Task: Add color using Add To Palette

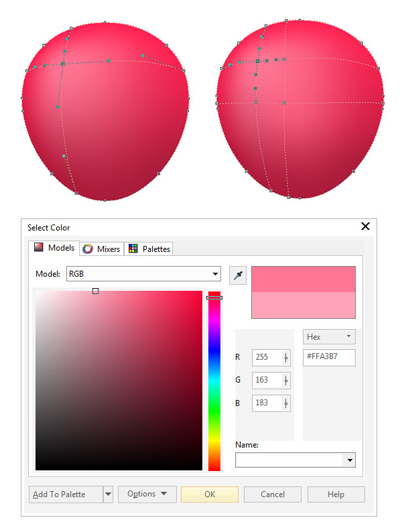Action: pos(66,494)
